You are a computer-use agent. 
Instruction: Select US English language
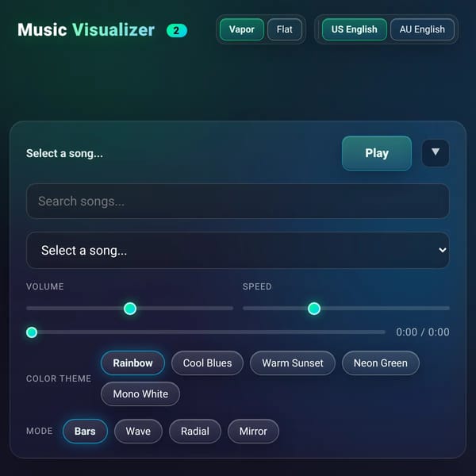[x=355, y=29]
